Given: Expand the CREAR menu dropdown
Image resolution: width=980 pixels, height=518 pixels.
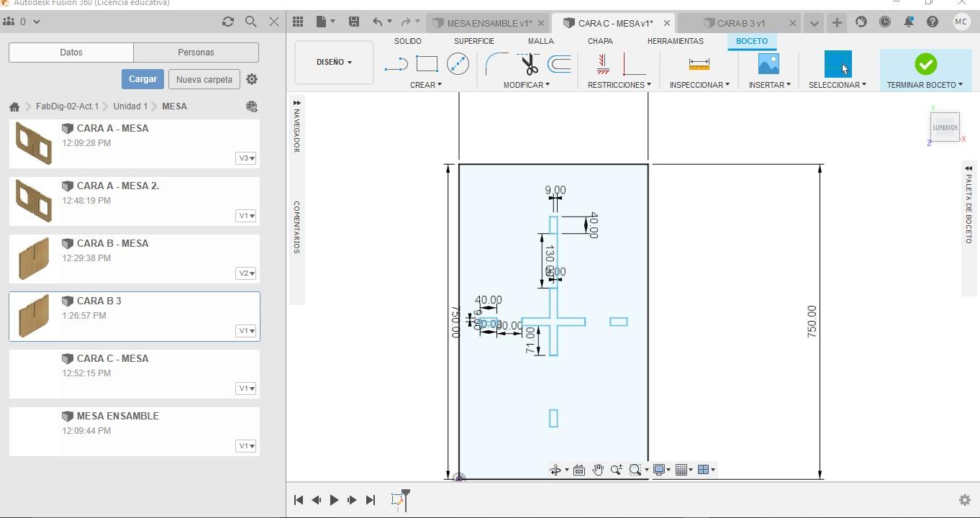Looking at the screenshot, I should (x=426, y=85).
